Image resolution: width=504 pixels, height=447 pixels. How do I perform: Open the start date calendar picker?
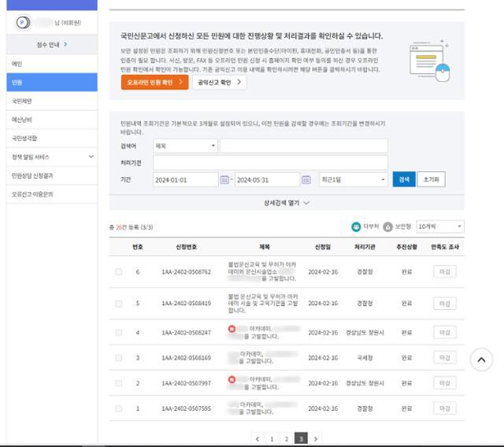(224, 180)
